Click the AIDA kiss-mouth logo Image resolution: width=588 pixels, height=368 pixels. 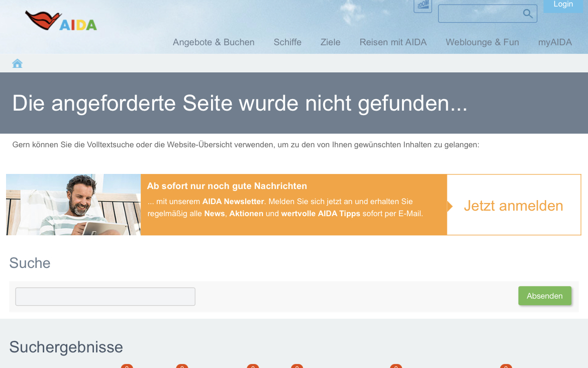[61, 21]
